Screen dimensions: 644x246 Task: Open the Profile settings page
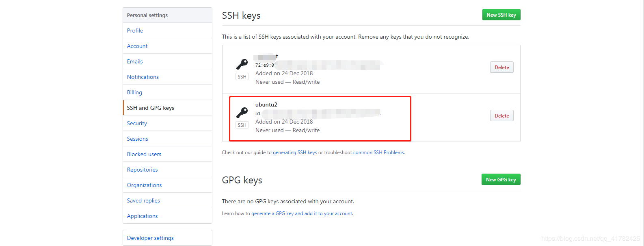(135, 30)
